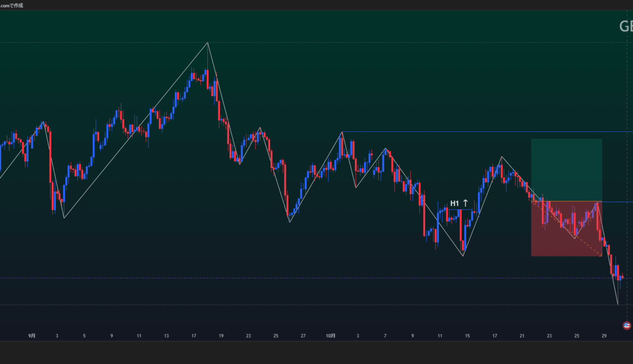Click the 19 date on time axis
Screen dimensions: 633x364
pos(221,336)
